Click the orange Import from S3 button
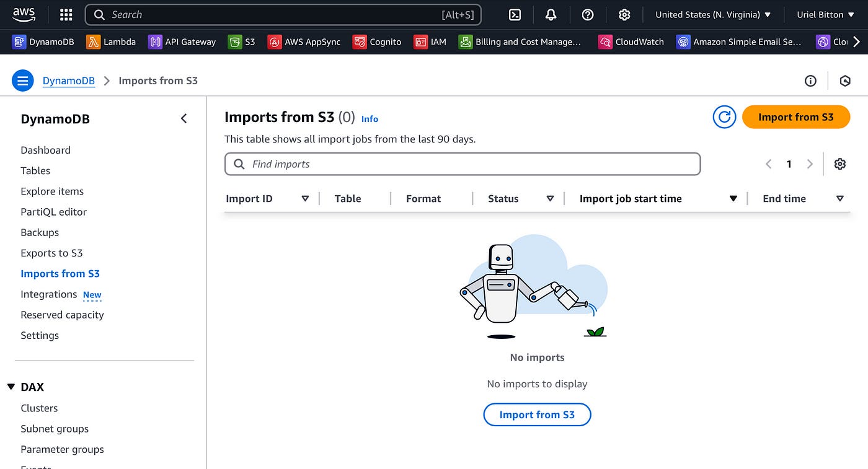Viewport: 868px width, 469px height. pos(796,117)
